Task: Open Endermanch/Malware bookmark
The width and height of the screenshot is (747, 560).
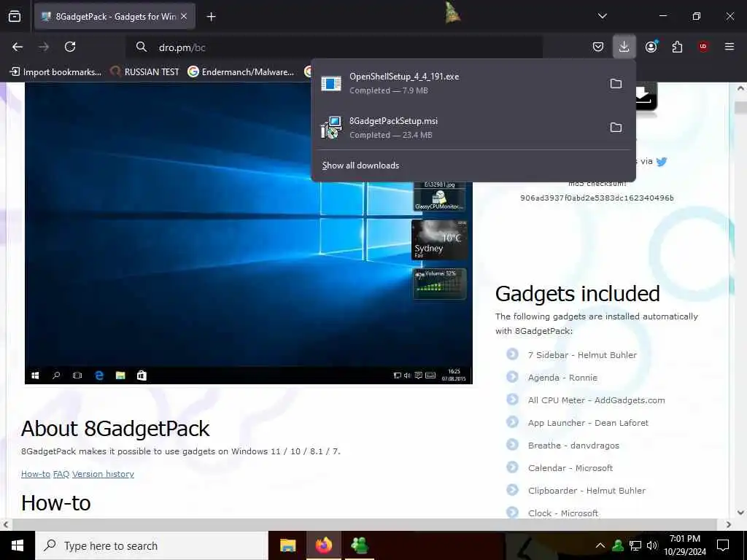Action: (241, 72)
